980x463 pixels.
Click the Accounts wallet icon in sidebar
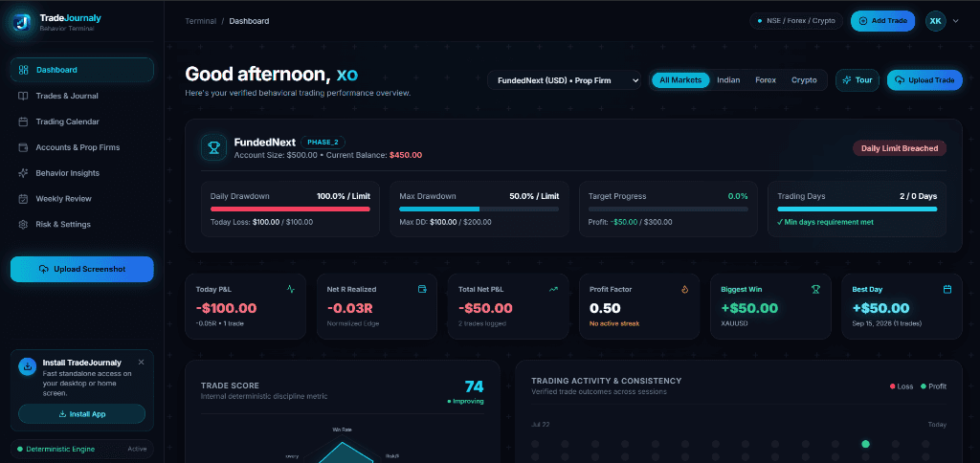point(23,147)
